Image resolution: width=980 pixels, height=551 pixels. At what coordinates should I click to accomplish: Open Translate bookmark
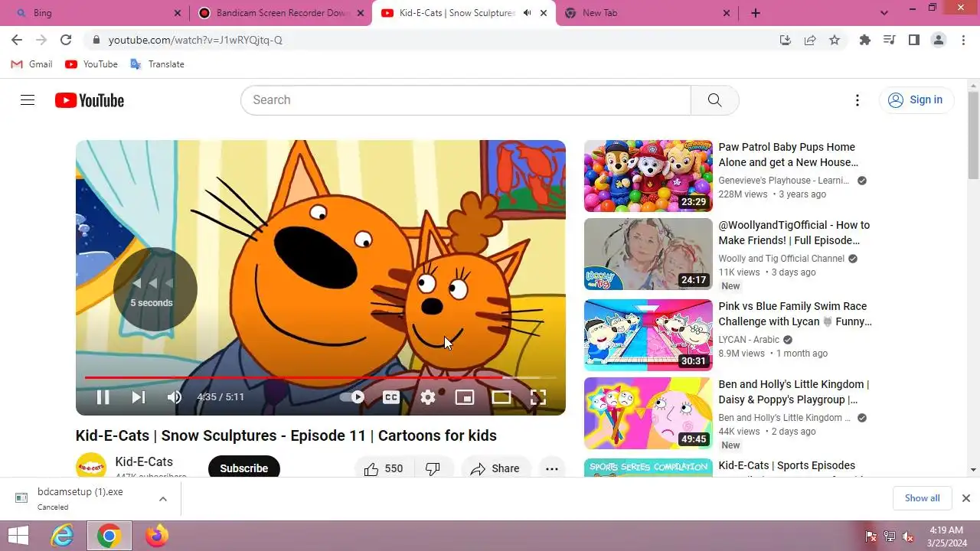point(157,64)
